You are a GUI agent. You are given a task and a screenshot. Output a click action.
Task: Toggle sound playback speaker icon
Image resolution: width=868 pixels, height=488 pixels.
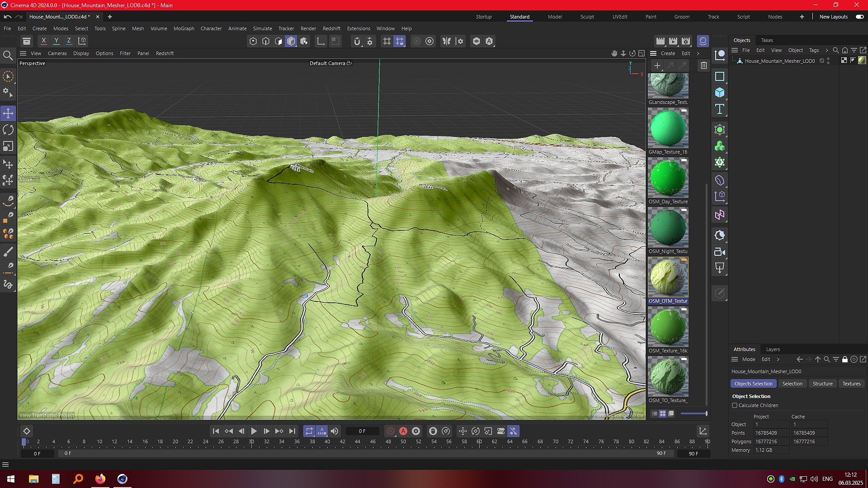pyautogui.click(x=335, y=431)
